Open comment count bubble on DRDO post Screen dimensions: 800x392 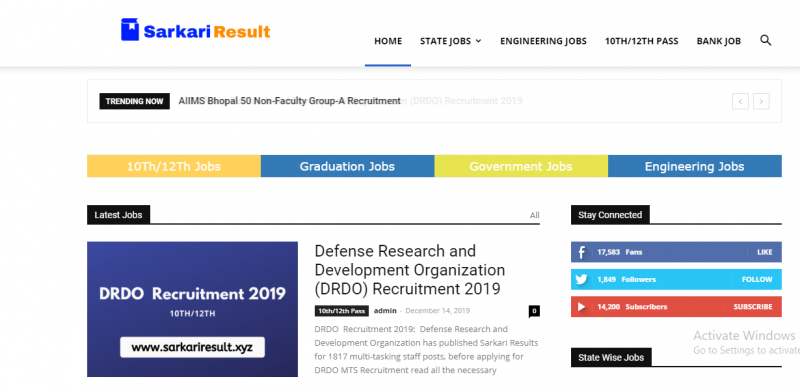[534, 311]
